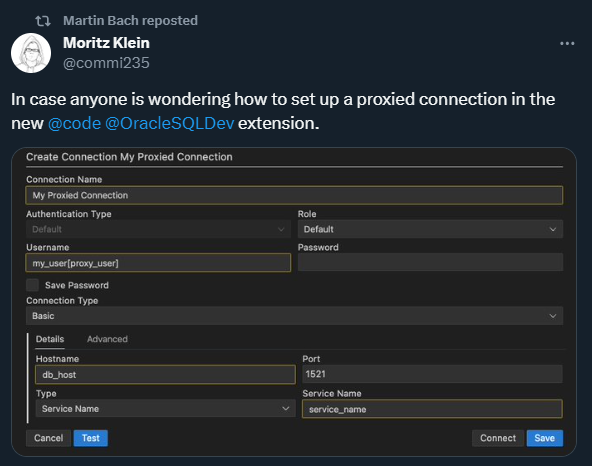Screen dimensions: 592x466
Task: Open the Connection Type Basic dropdown
Action: tap(294, 316)
